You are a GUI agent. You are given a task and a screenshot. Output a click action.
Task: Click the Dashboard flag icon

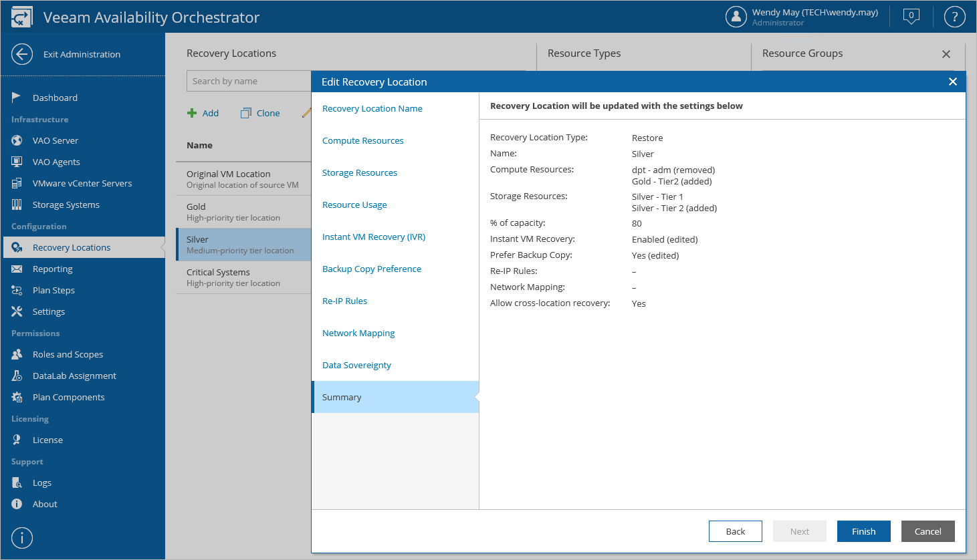pos(17,98)
